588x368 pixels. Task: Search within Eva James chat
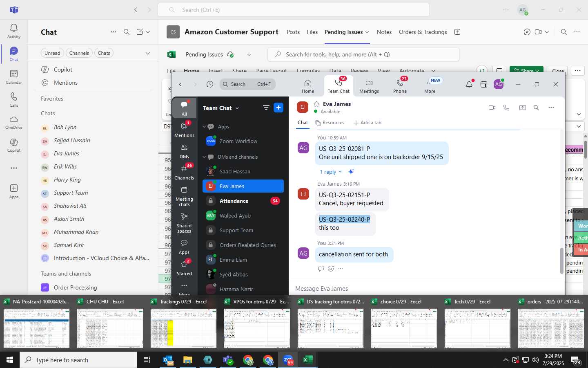[x=536, y=108]
